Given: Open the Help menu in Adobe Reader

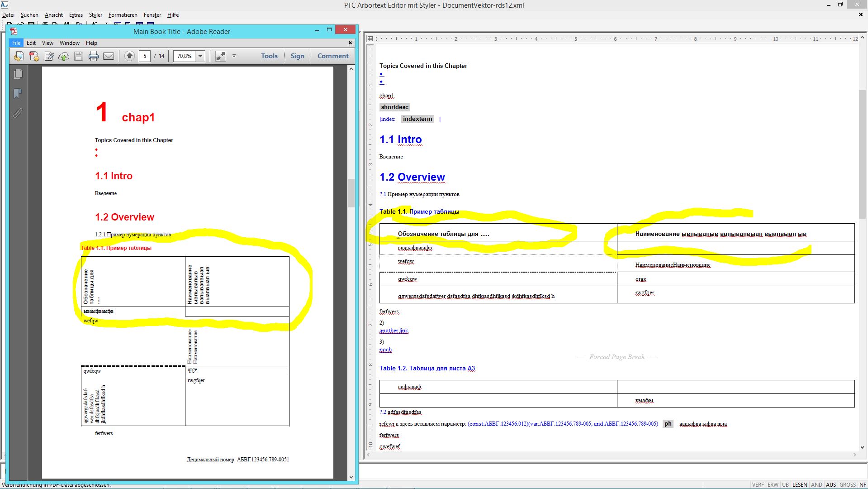Looking at the screenshot, I should click(91, 43).
